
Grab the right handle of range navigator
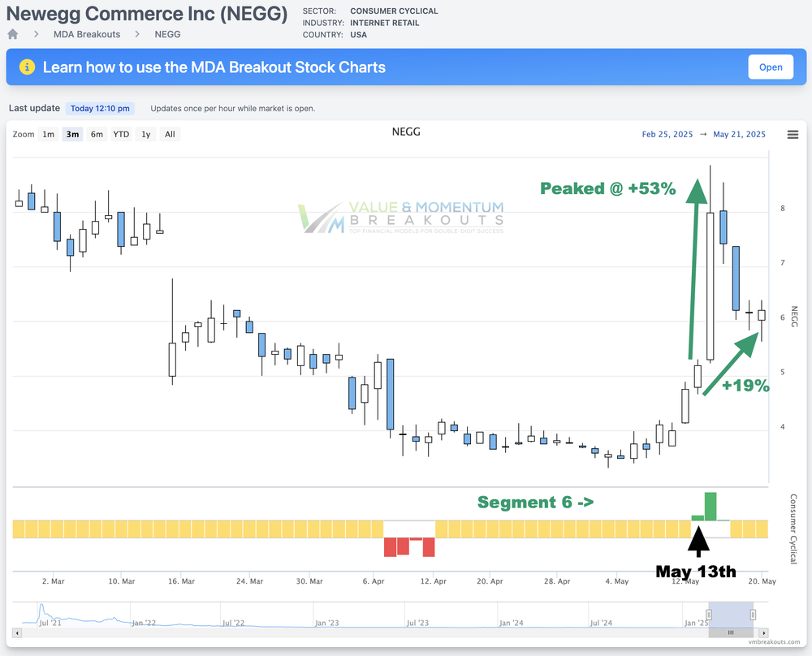(753, 615)
